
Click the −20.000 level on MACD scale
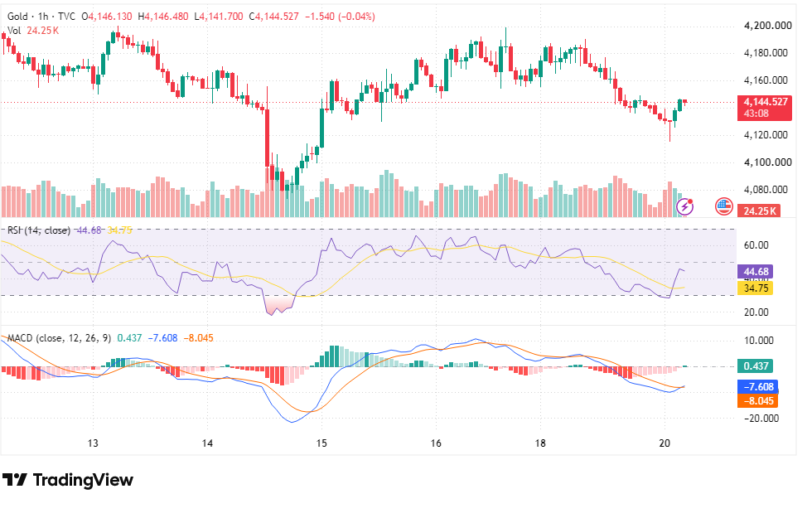click(x=761, y=419)
